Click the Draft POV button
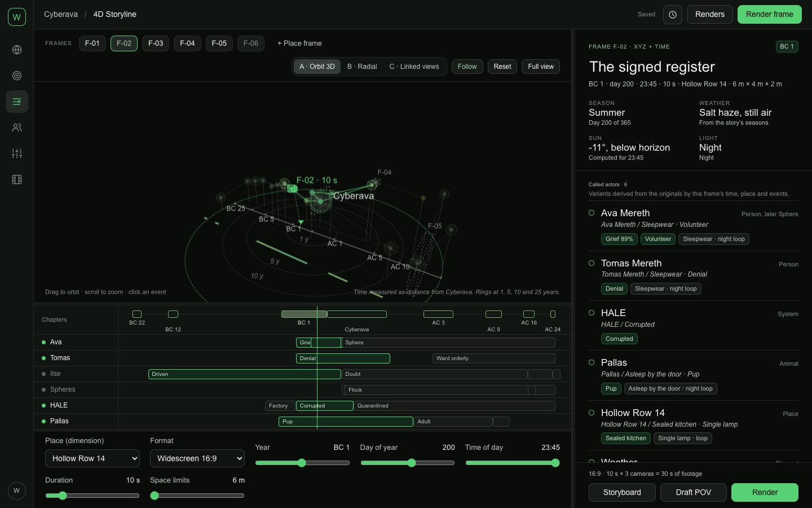The width and height of the screenshot is (812, 508). pyautogui.click(x=694, y=492)
